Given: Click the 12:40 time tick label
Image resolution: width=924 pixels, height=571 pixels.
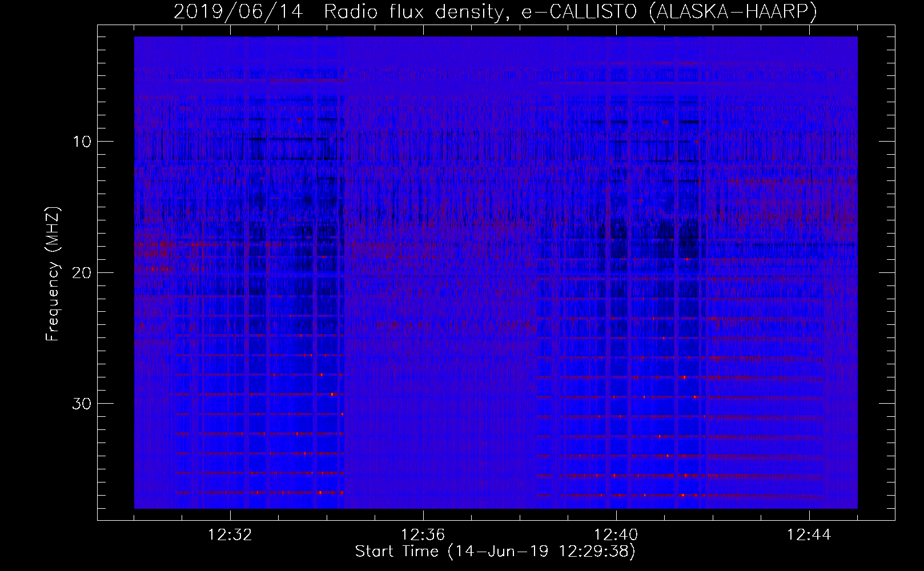Looking at the screenshot, I should [x=616, y=535].
